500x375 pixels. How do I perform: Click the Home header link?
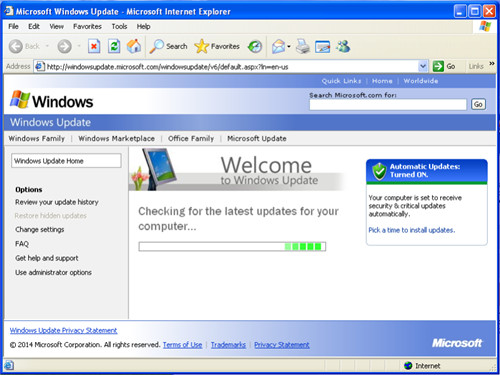[382, 81]
